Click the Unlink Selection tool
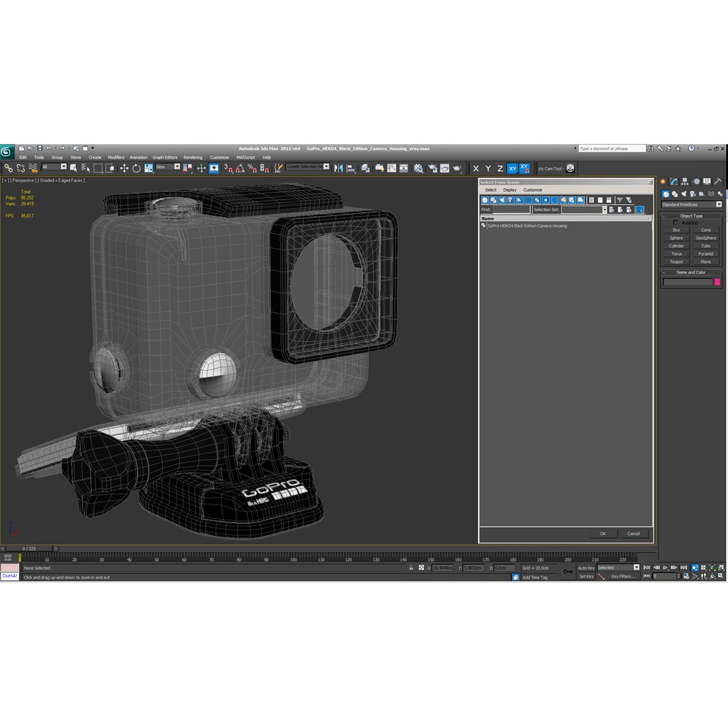 (x=20, y=168)
